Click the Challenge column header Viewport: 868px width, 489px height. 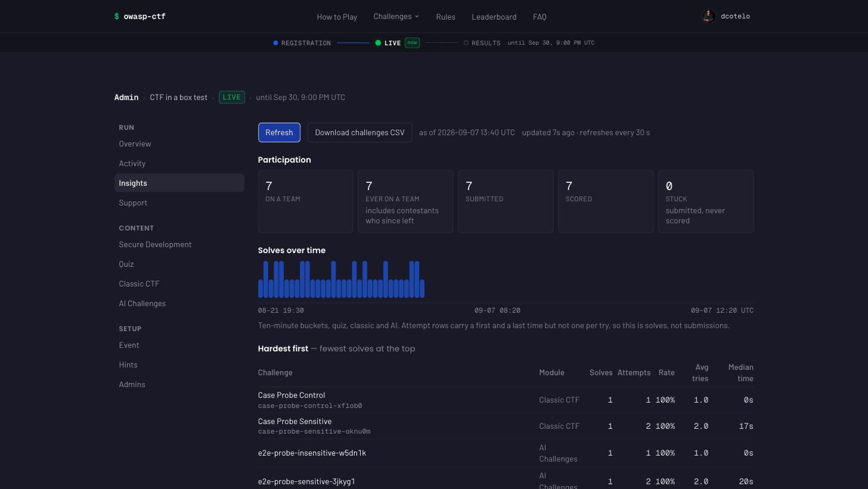275,372
